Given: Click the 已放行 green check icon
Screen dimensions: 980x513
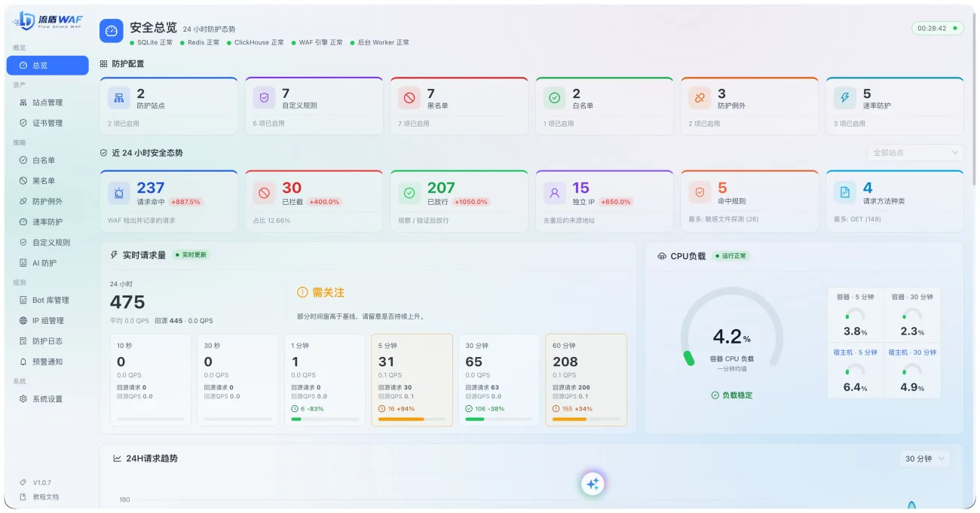Looking at the screenshot, I should tap(409, 193).
